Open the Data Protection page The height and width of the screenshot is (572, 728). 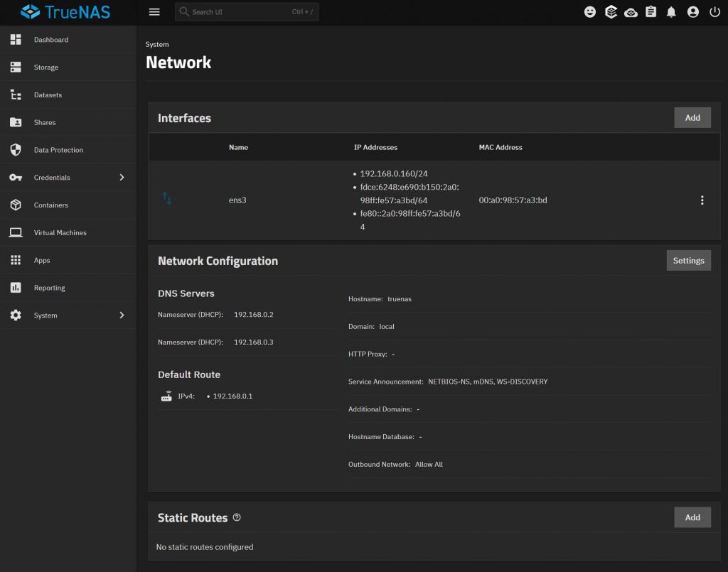tap(68, 150)
